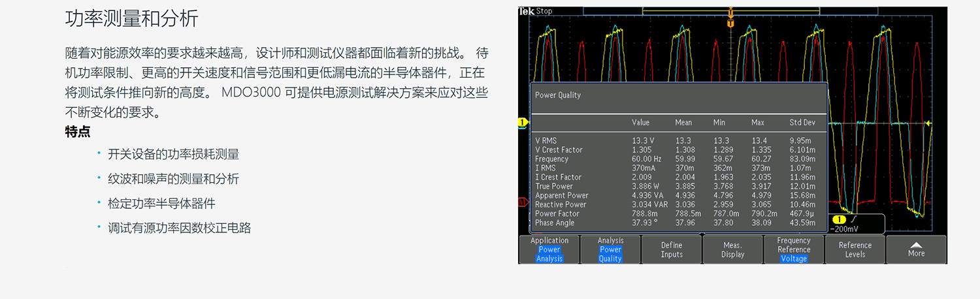Select the Analysis Power Quality softkey

pos(610,249)
